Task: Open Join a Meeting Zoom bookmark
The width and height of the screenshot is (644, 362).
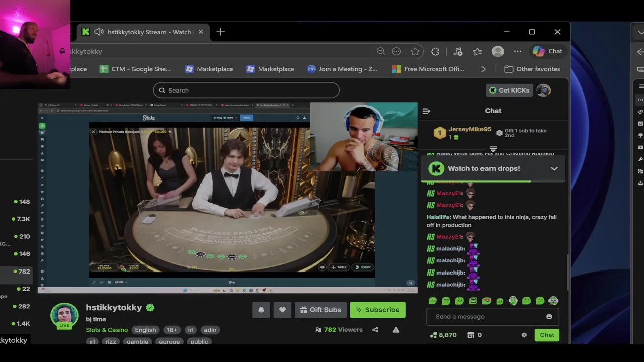Action: point(342,69)
